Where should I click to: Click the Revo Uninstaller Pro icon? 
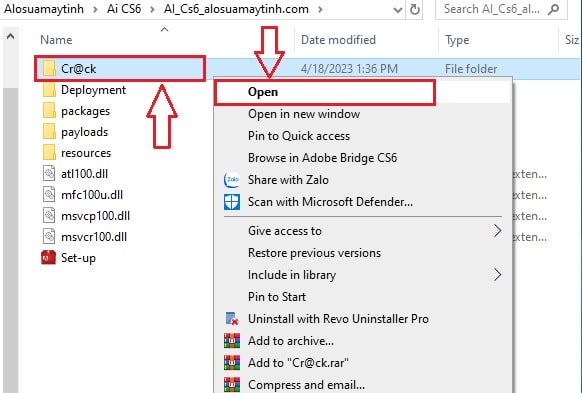coord(232,319)
